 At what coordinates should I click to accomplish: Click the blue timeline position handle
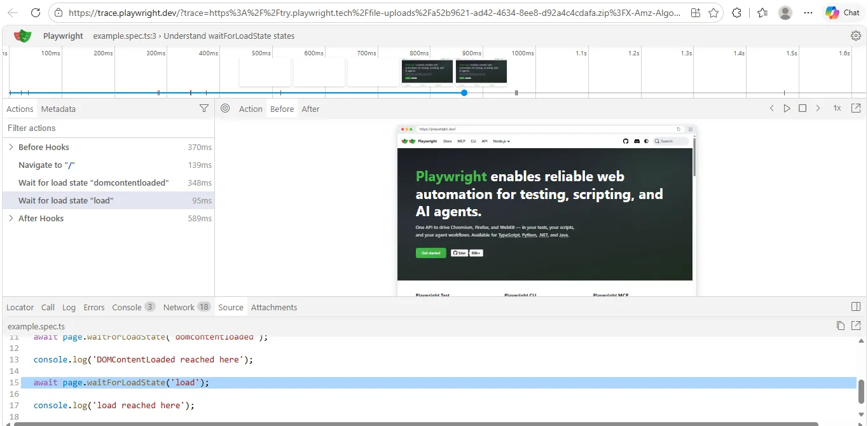(x=464, y=93)
